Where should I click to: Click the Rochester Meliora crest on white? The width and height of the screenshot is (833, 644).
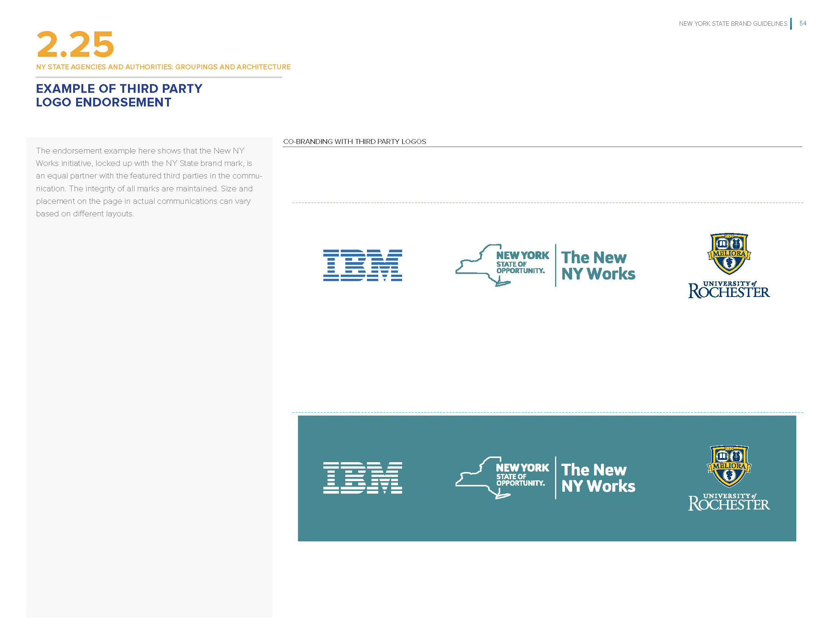click(x=729, y=254)
